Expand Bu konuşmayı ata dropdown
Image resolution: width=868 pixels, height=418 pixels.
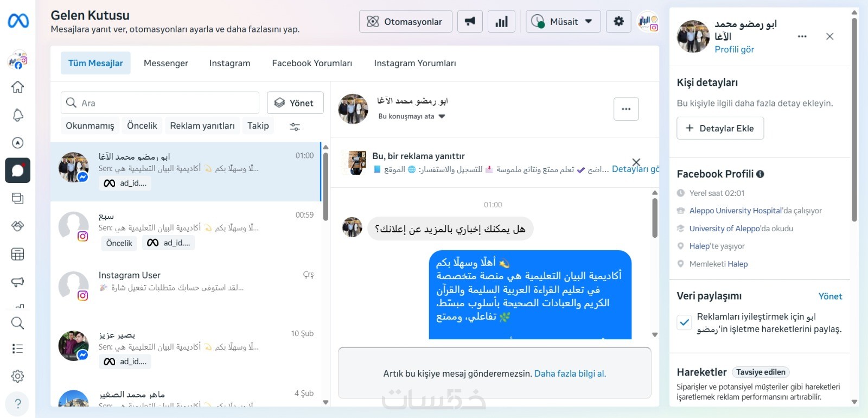tap(412, 116)
